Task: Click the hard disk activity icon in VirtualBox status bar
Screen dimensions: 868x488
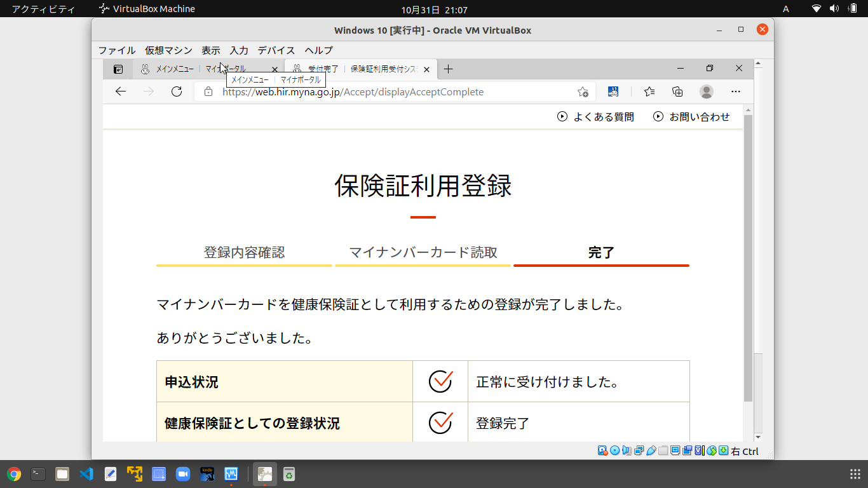Action: tap(602, 451)
